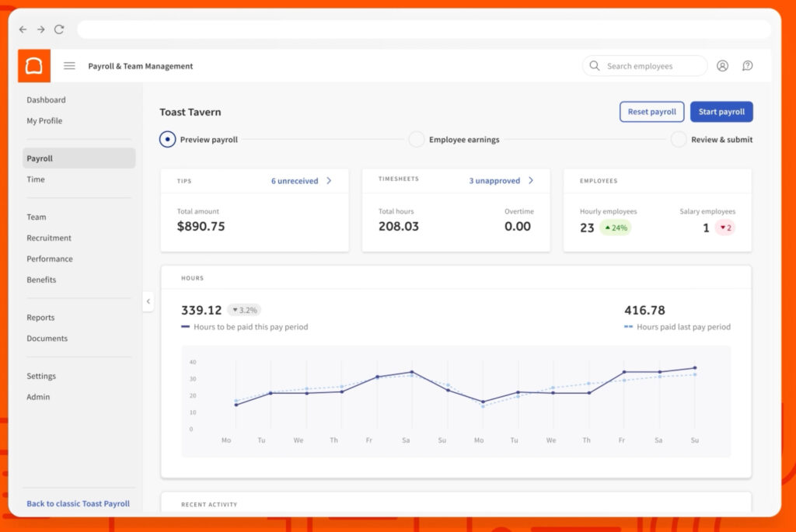Select the Review & submit step circle

pyautogui.click(x=679, y=139)
